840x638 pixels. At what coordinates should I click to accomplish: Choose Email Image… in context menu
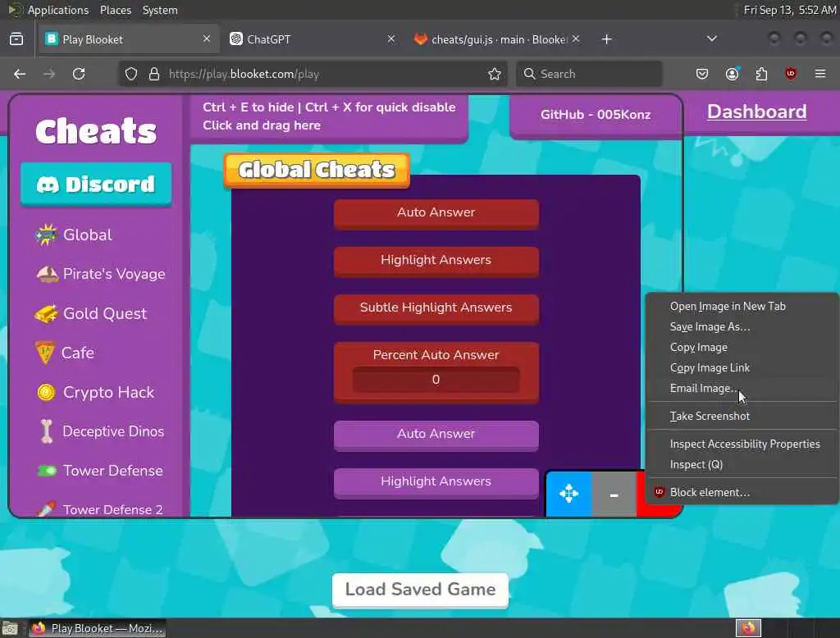pos(742,389)
